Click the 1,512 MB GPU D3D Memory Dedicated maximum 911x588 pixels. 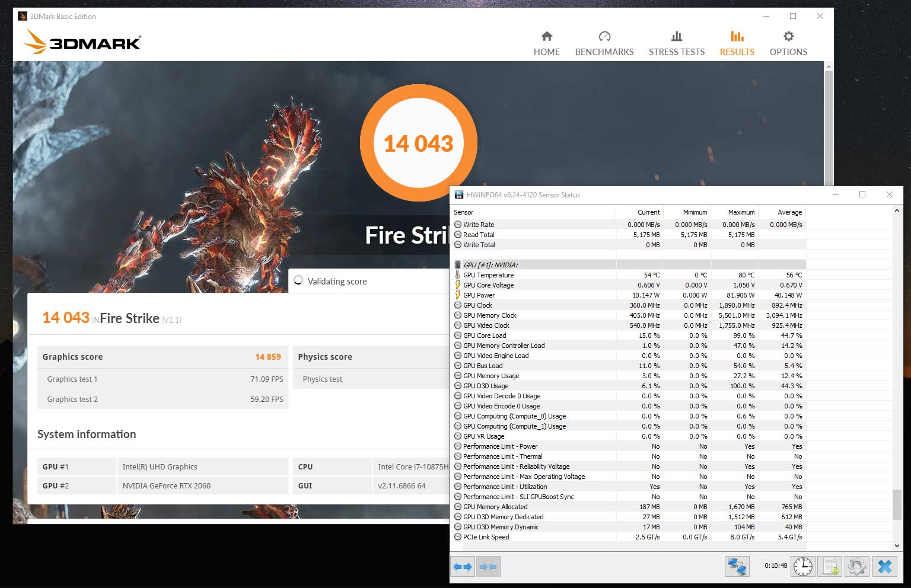[x=741, y=517]
